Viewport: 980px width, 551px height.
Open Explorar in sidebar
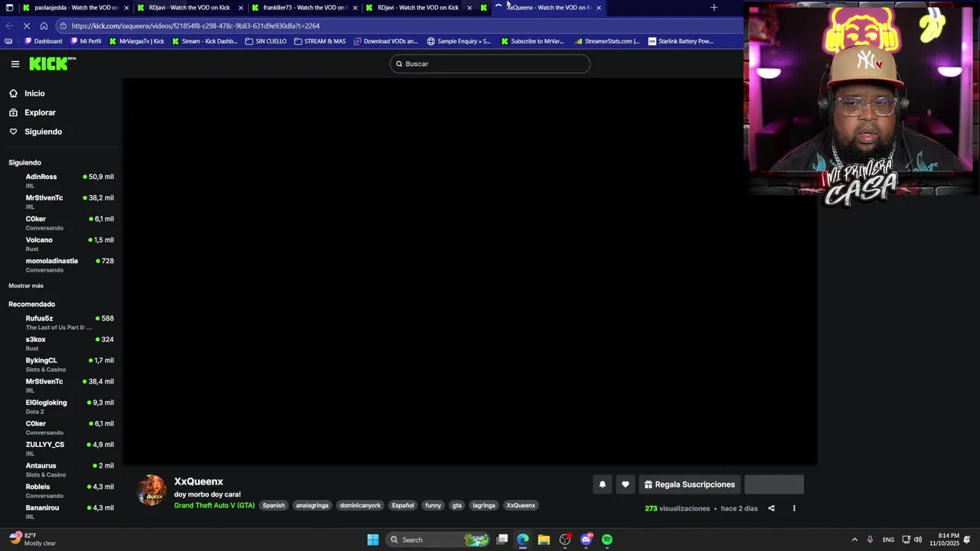(x=40, y=112)
